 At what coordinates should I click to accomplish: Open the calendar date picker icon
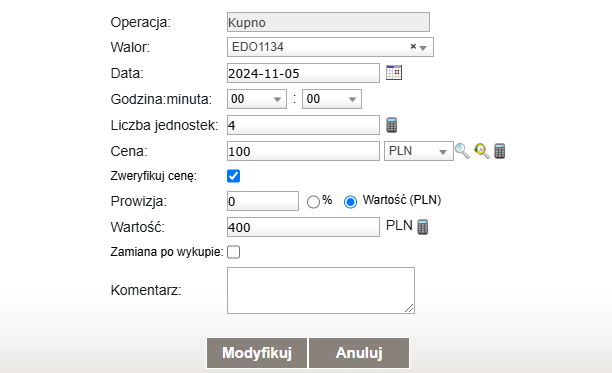coord(394,73)
